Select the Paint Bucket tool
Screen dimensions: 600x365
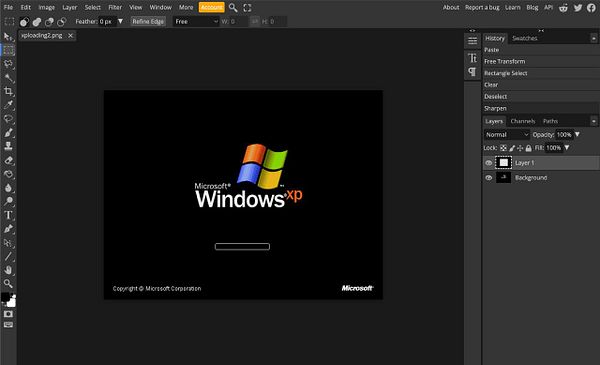click(8, 174)
